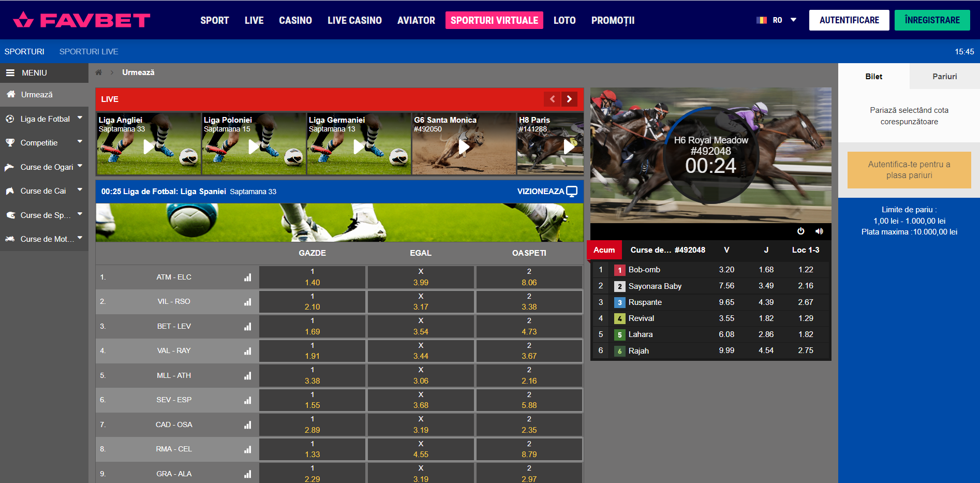Click the football Liga de Fotbal icon
Screen dimensions: 980x483
(x=10, y=119)
